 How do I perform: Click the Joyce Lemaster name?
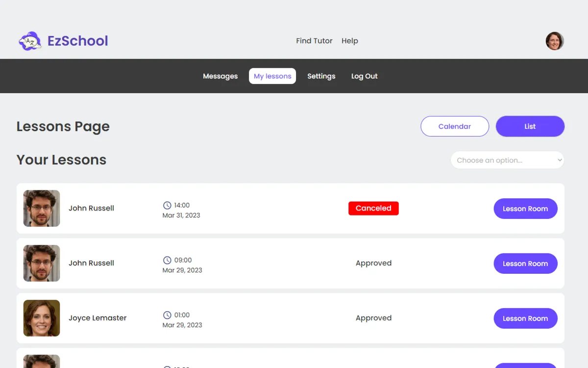coord(98,318)
